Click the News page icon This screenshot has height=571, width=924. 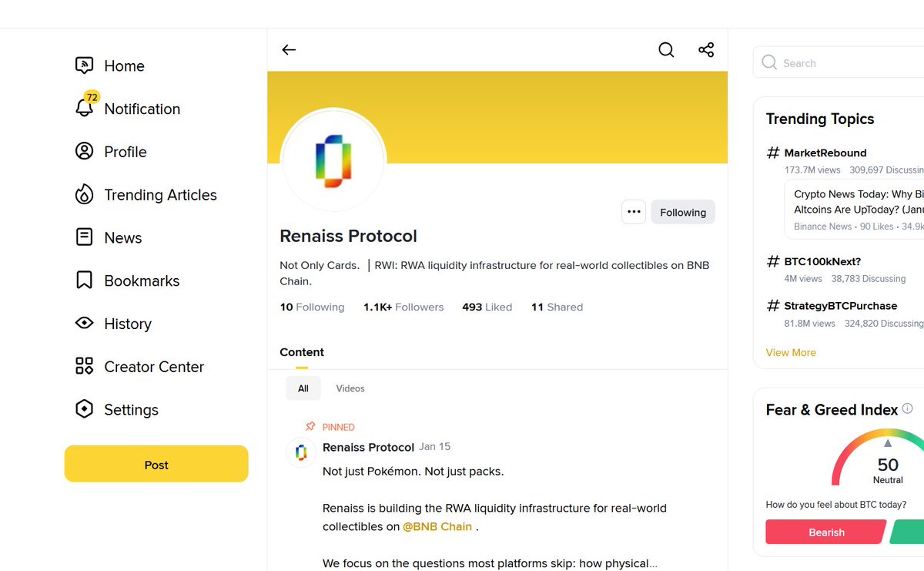(x=84, y=237)
